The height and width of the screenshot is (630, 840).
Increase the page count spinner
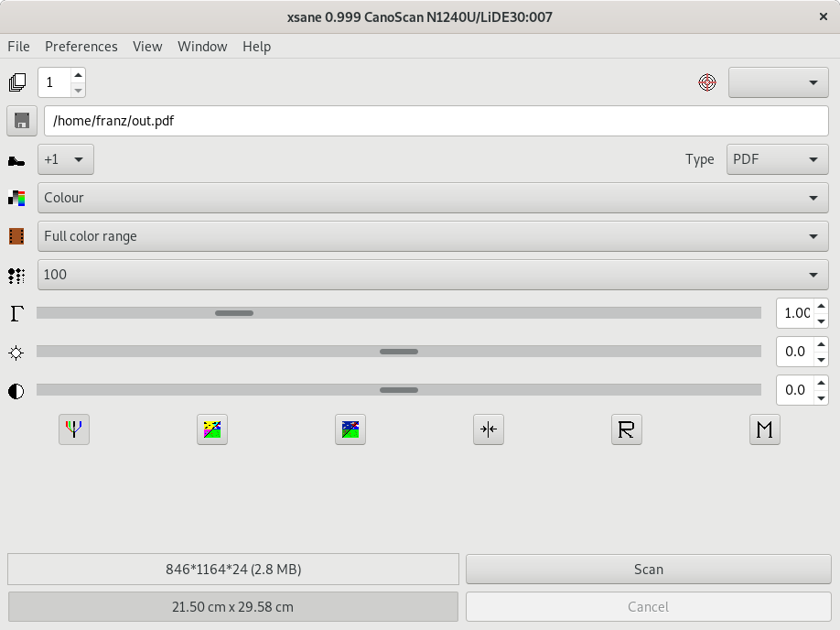tap(78, 75)
